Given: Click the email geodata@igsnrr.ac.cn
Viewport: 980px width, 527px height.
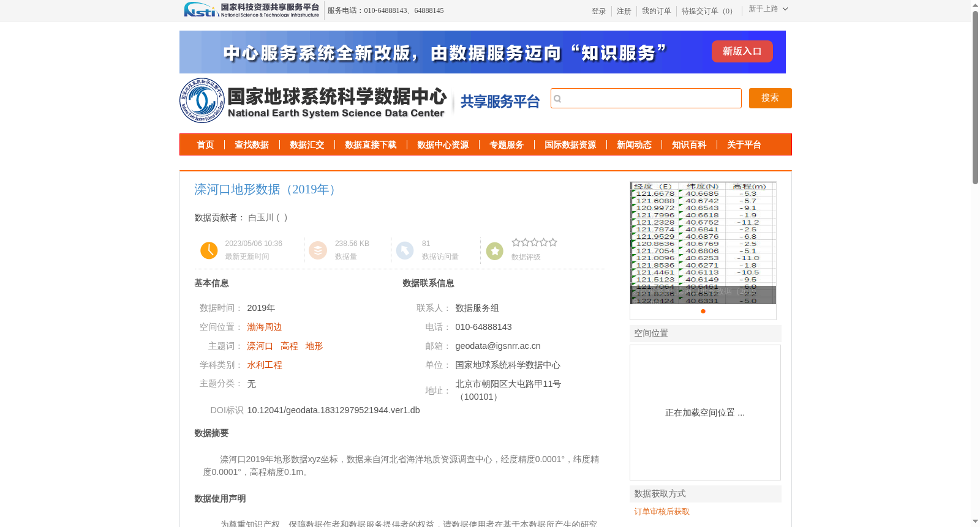Looking at the screenshot, I should tap(498, 346).
